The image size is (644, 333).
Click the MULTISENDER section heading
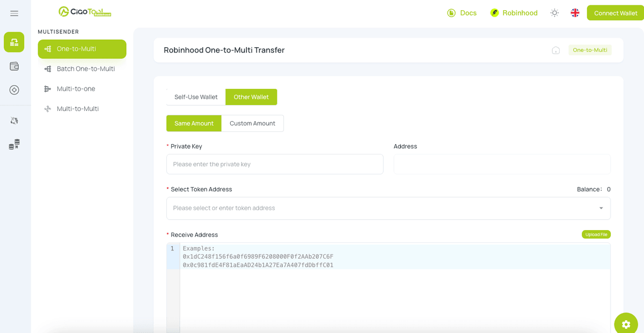58,32
